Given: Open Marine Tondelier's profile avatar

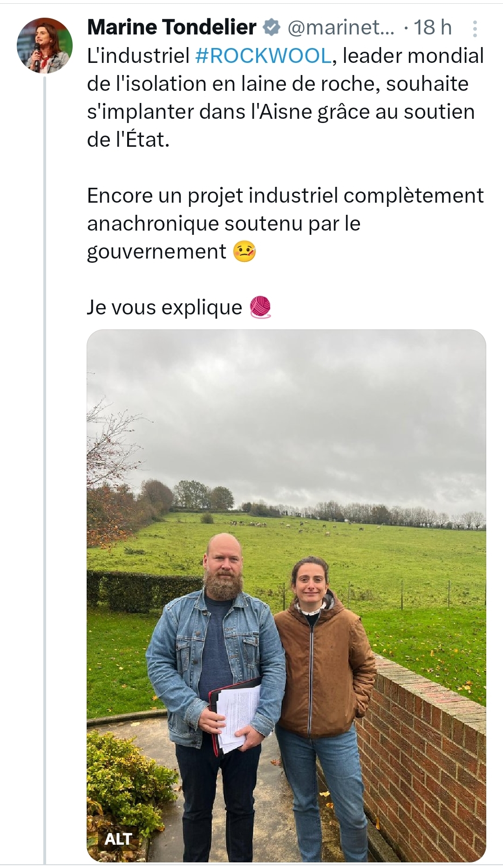Looking at the screenshot, I should pos(45,46).
